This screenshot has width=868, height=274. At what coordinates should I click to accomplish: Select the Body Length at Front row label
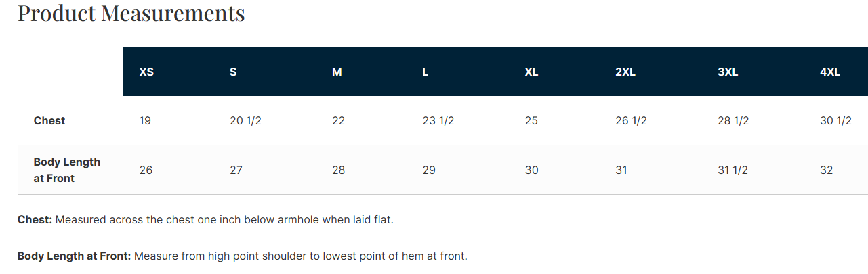point(66,170)
